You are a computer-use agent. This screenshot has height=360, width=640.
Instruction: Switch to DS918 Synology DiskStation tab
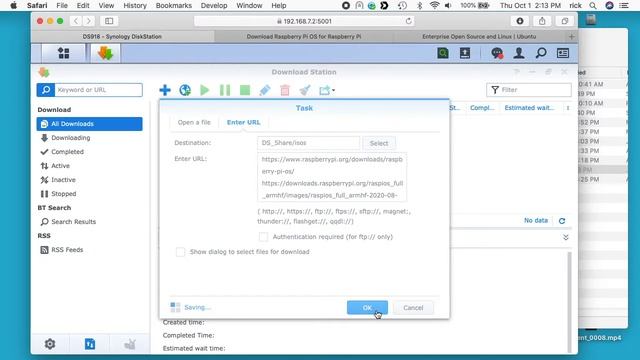point(122,36)
